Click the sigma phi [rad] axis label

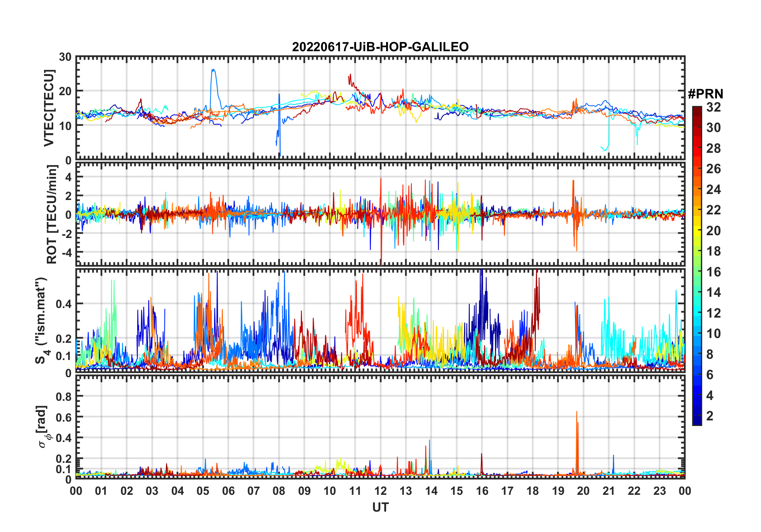pyautogui.click(x=43, y=426)
